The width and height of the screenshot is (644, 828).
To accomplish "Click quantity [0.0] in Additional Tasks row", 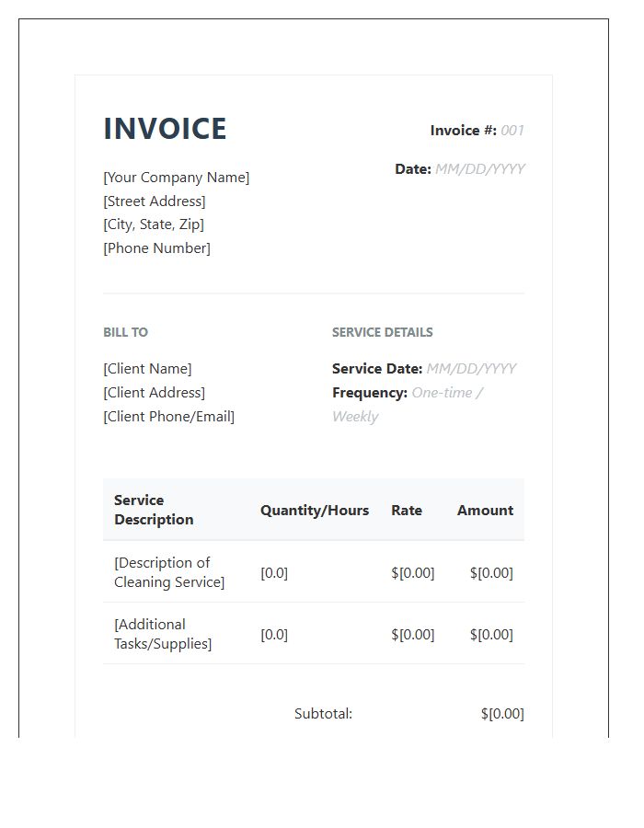I will (274, 634).
